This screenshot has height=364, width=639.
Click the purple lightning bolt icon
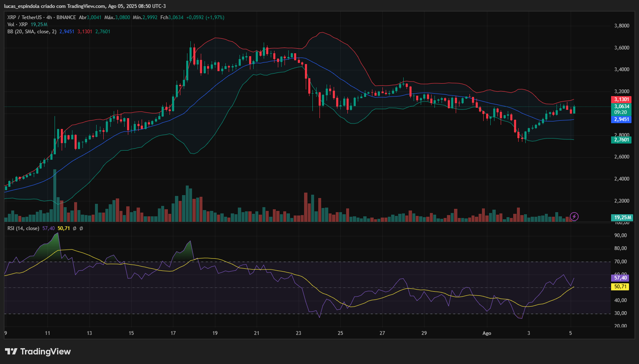[574, 216]
